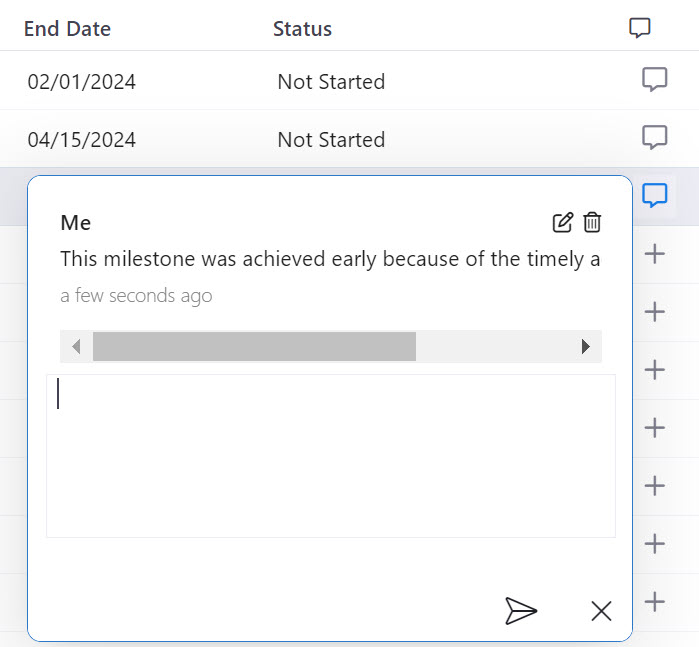Open the Not Started status in the 04/15/2024 row
This screenshot has height=647, width=699.
[x=331, y=140]
